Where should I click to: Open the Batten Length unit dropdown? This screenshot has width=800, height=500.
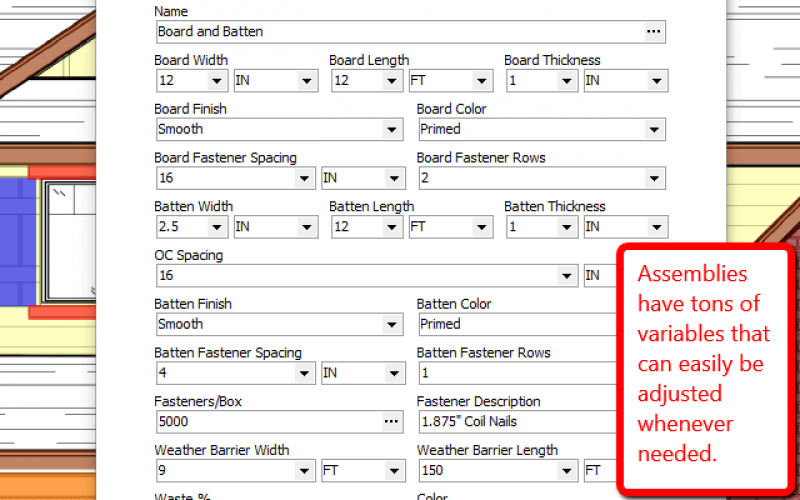coord(482,227)
